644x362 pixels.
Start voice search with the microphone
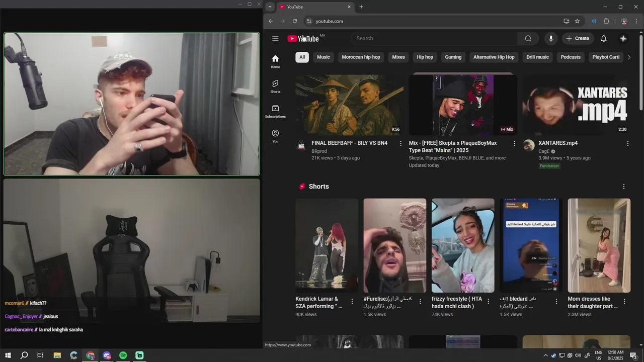551,38
